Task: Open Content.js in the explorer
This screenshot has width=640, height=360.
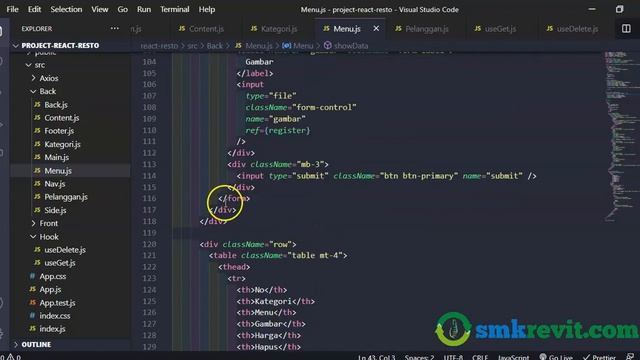Action: pos(62,118)
